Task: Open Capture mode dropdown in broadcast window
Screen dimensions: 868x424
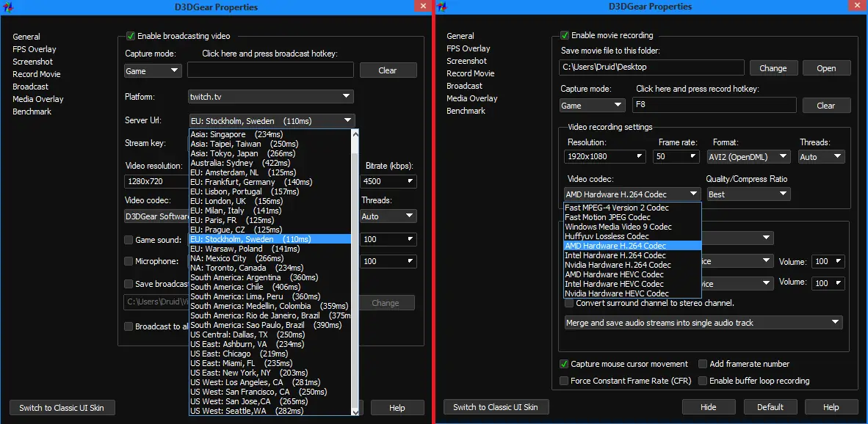Action: [x=153, y=70]
